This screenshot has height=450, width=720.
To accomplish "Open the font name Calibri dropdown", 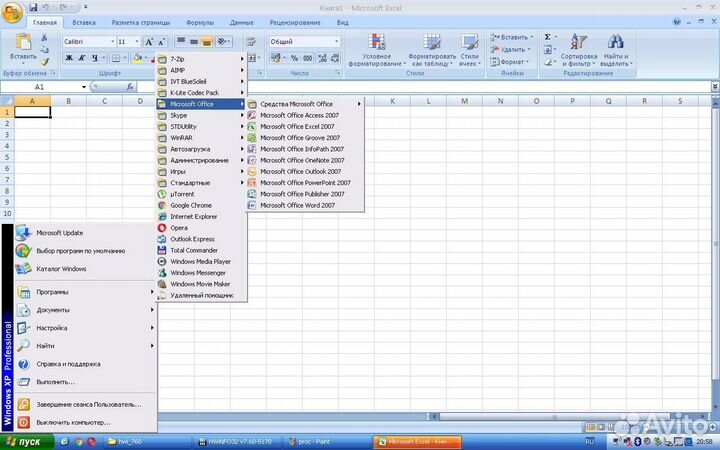I will (111, 42).
